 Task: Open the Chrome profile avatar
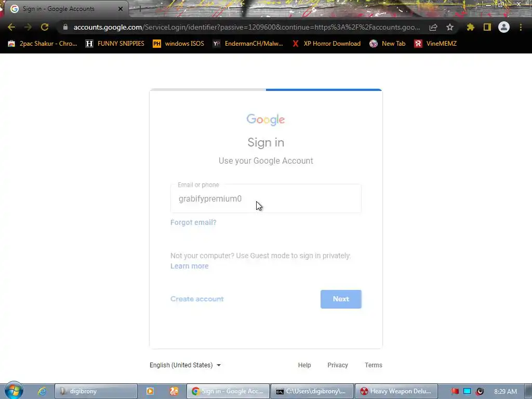[x=504, y=27]
